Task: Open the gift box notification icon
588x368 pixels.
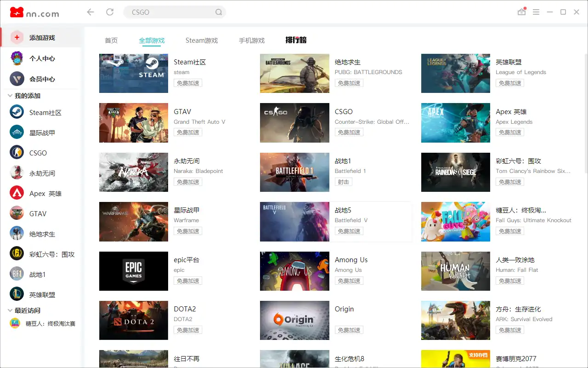Action: 521,12
